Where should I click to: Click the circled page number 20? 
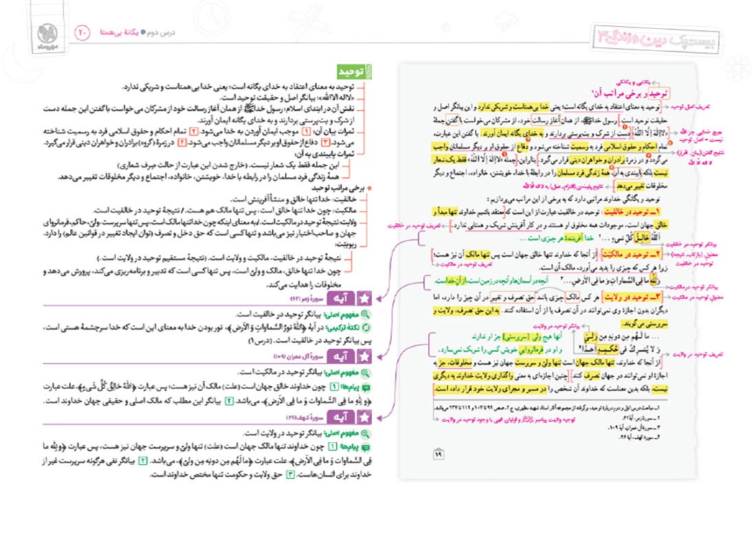click(x=80, y=32)
